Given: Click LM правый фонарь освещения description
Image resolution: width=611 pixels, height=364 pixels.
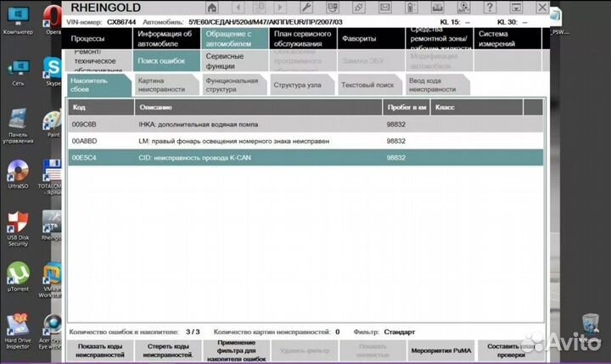Looking at the screenshot, I should pyautogui.click(x=234, y=141).
